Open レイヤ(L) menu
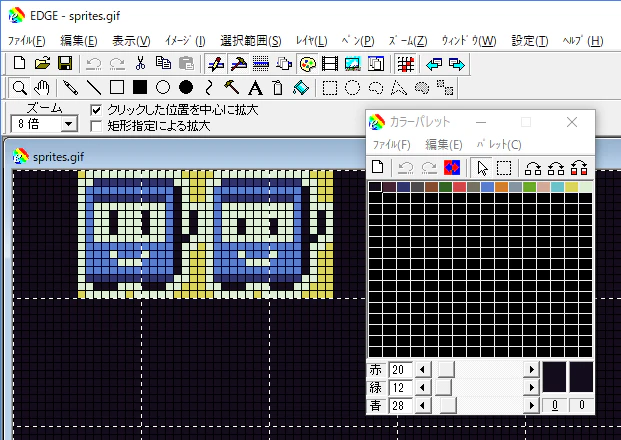Image resolution: width=621 pixels, height=440 pixels. pos(311,40)
